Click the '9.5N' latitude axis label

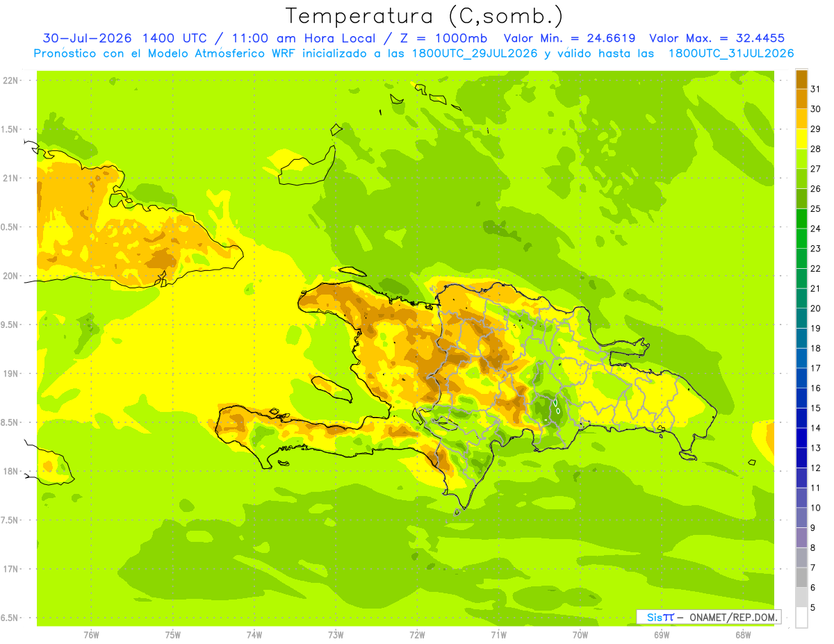pyautogui.click(x=10, y=324)
